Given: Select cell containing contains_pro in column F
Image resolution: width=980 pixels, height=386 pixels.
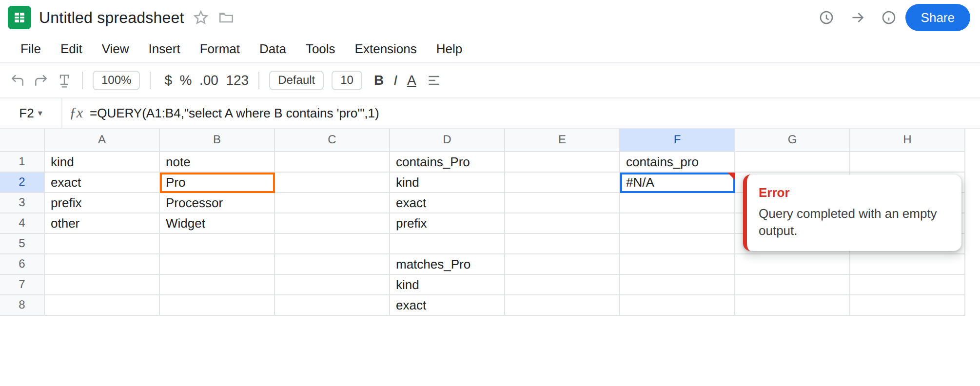Looking at the screenshot, I should [677, 162].
